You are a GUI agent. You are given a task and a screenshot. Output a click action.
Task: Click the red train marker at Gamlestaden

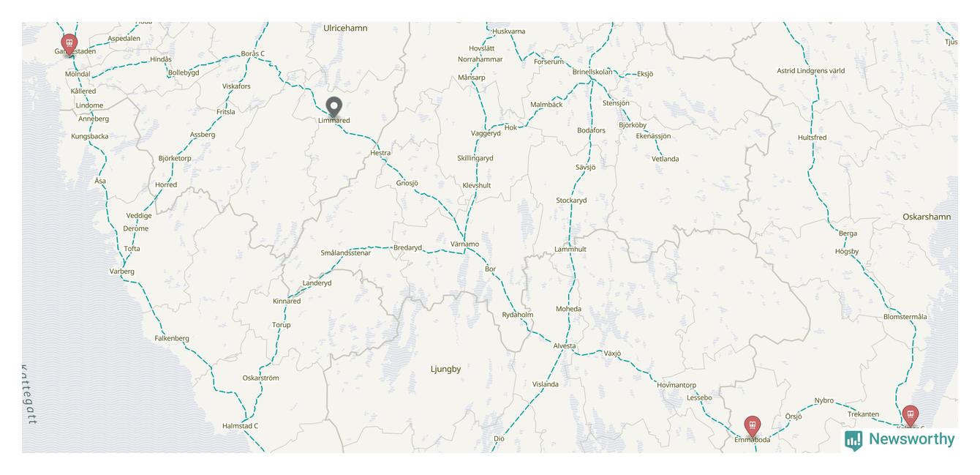(69, 45)
